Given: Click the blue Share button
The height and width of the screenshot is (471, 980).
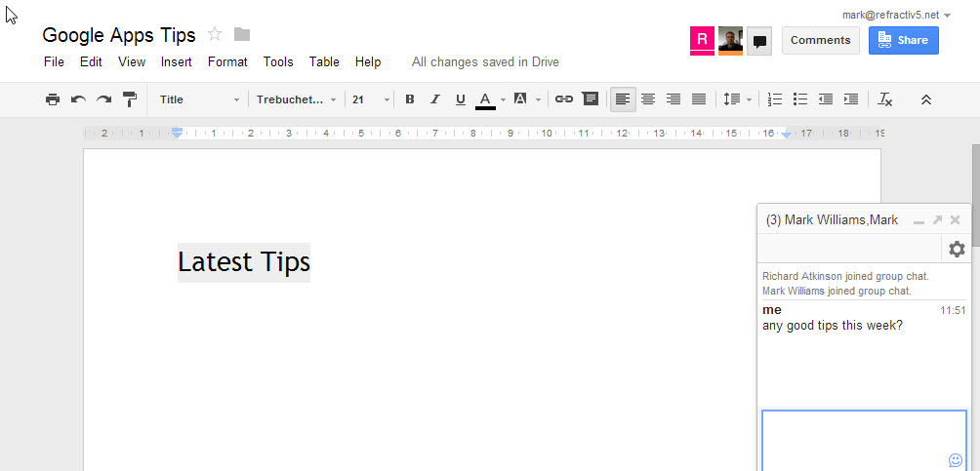Looking at the screenshot, I should [x=904, y=40].
